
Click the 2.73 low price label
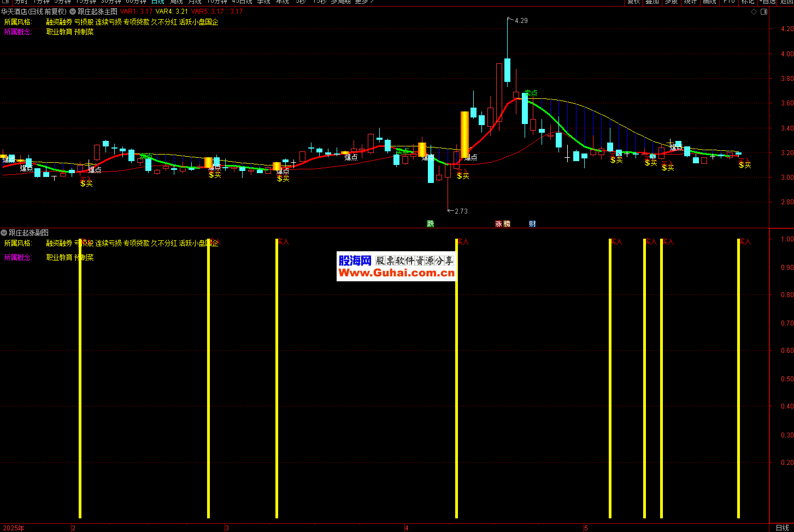click(461, 211)
